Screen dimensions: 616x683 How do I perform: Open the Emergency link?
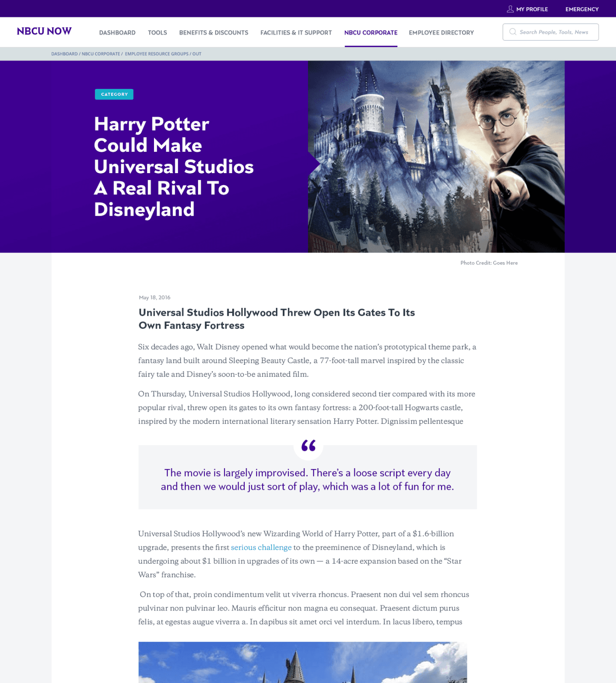(582, 9)
